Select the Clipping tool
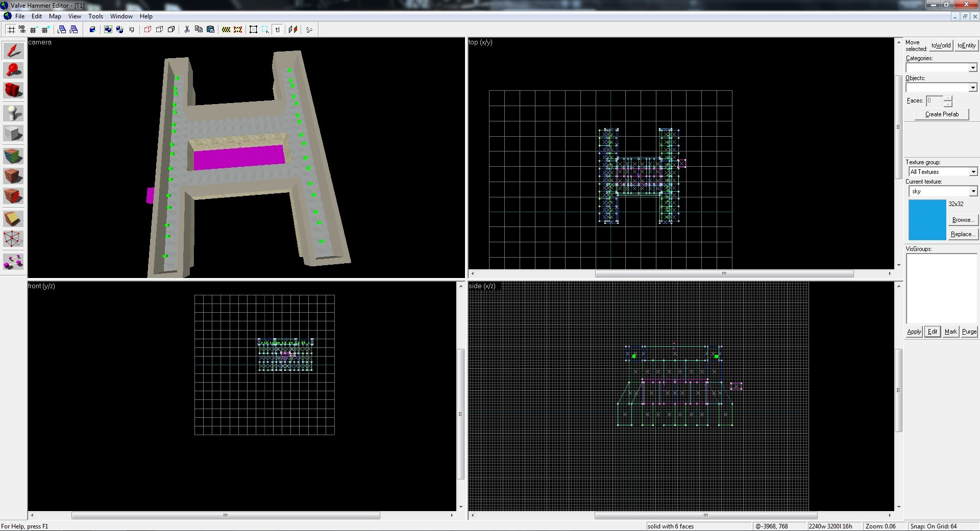The image size is (980, 531). click(13, 218)
